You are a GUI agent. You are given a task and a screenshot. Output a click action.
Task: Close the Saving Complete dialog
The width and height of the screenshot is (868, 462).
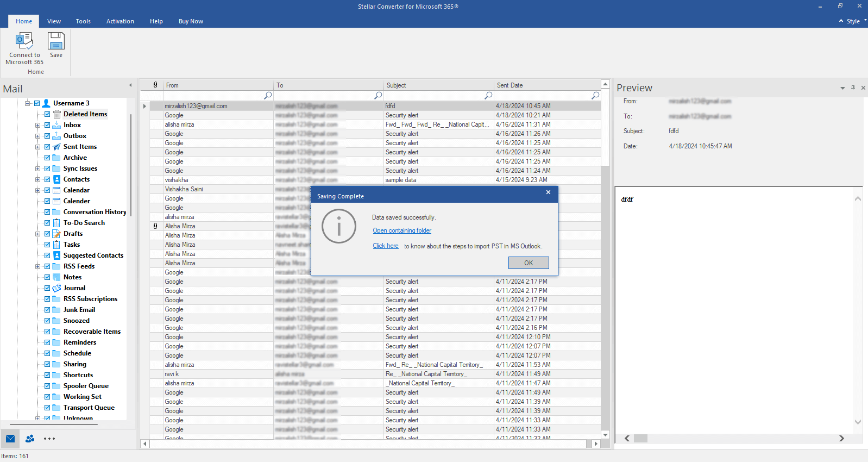[x=548, y=192]
